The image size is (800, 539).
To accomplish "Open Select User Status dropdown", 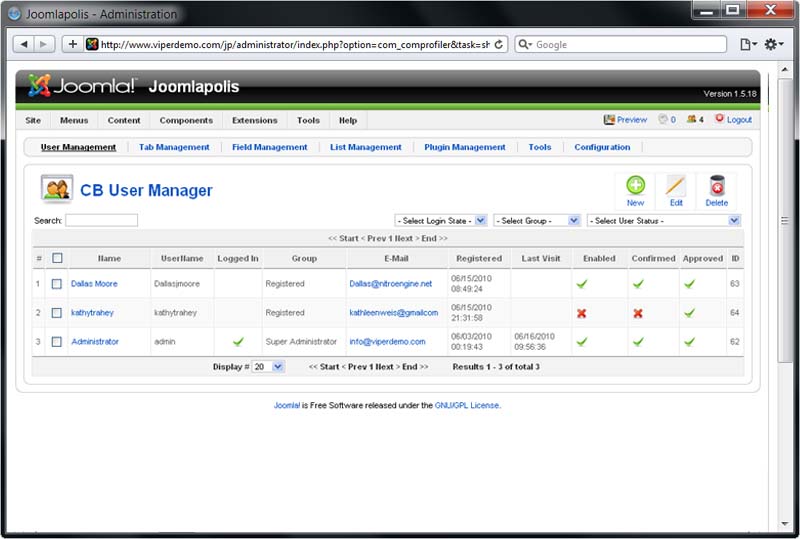I will [x=663, y=220].
